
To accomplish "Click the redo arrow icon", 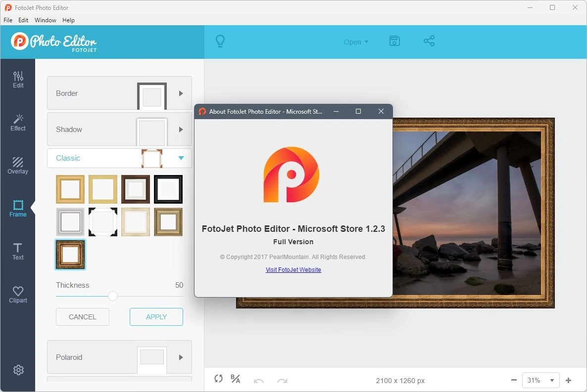I will point(282,381).
